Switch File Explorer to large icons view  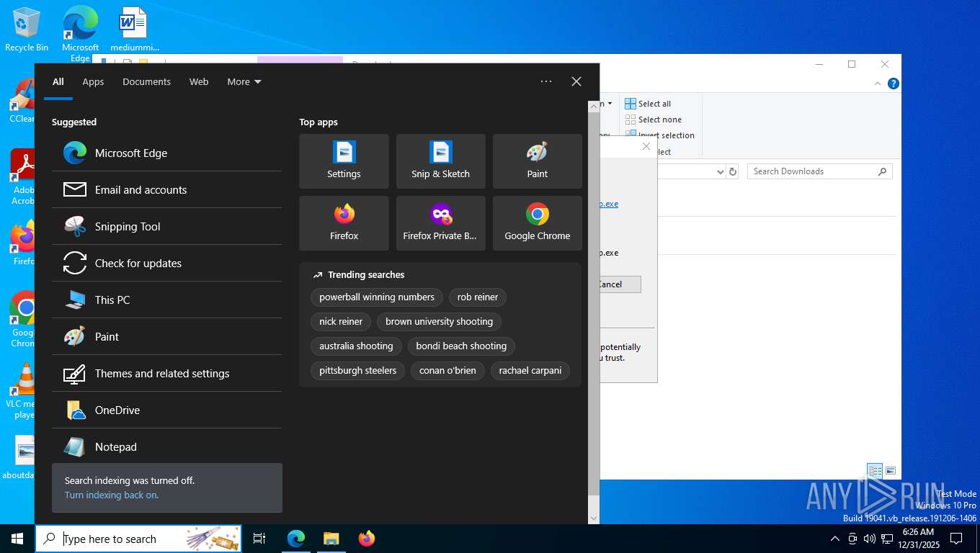891,471
